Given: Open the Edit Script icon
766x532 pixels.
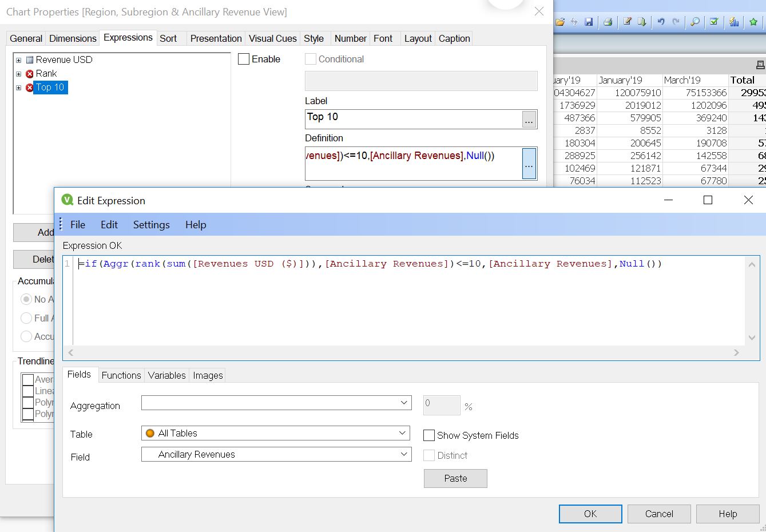Looking at the screenshot, I should [x=627, y=22].
